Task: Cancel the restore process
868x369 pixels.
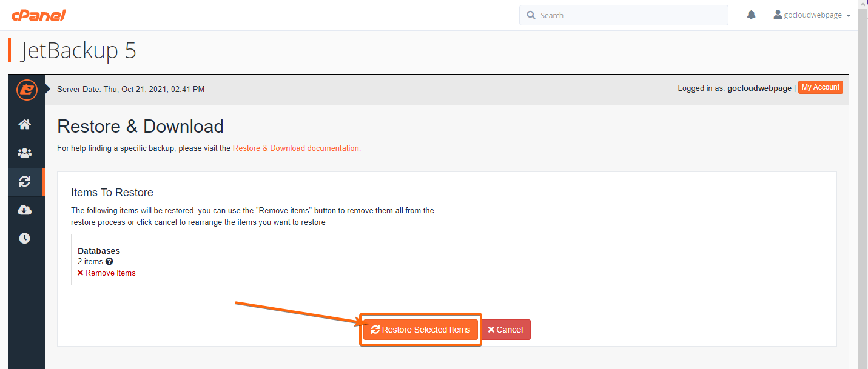Action: coord(506,330)
